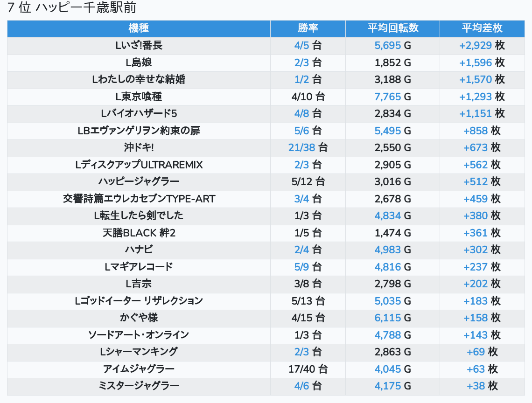Select the 7位 ハッピー千歳駅前 heading
The image size is (532, 403).
tap(71, 7)
